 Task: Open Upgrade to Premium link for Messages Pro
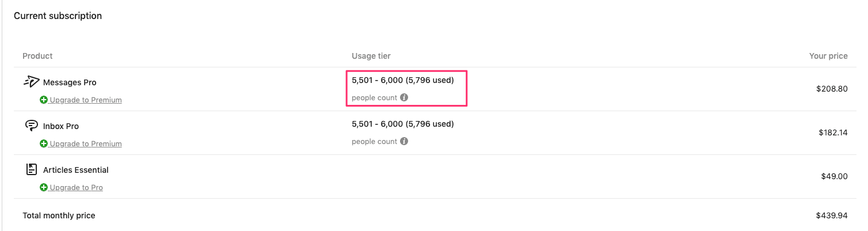point(86,100)
